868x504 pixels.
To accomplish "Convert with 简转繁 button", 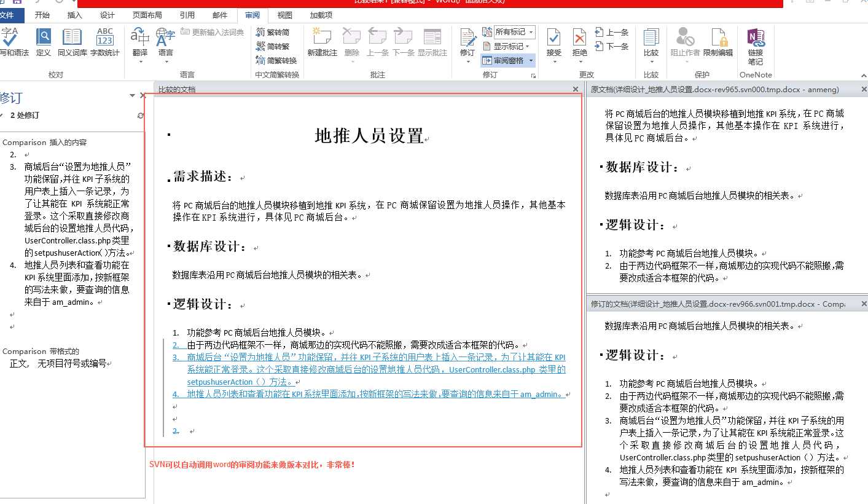I will coord(273,46).
